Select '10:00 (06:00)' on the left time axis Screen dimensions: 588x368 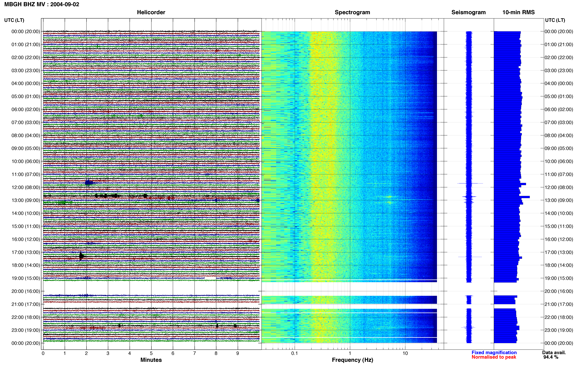pyautogui.click(x=26, y=161)
